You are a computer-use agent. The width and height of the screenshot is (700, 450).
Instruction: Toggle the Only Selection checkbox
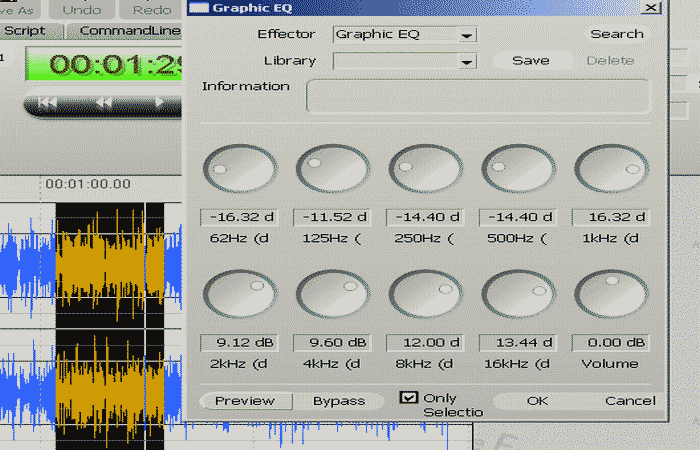tap(408, 397)
